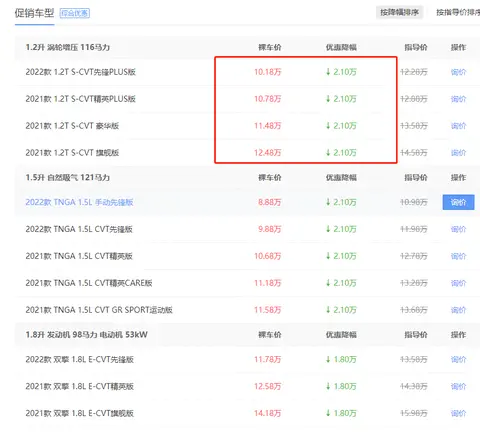This screenshot has height=432, width=480.
Task: Click 询价 for TNGA 1.5L CVT GR SPORT运动版
Action: (x=458, y=310)
